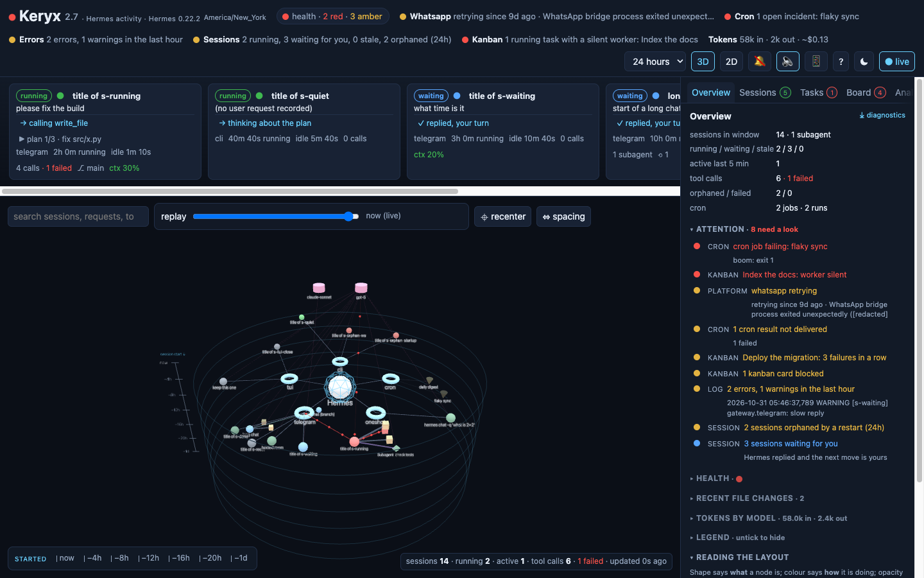Open 'cron job failing: flaky sync' alert
Screen dimensions: 924x578
click(780, 247)
